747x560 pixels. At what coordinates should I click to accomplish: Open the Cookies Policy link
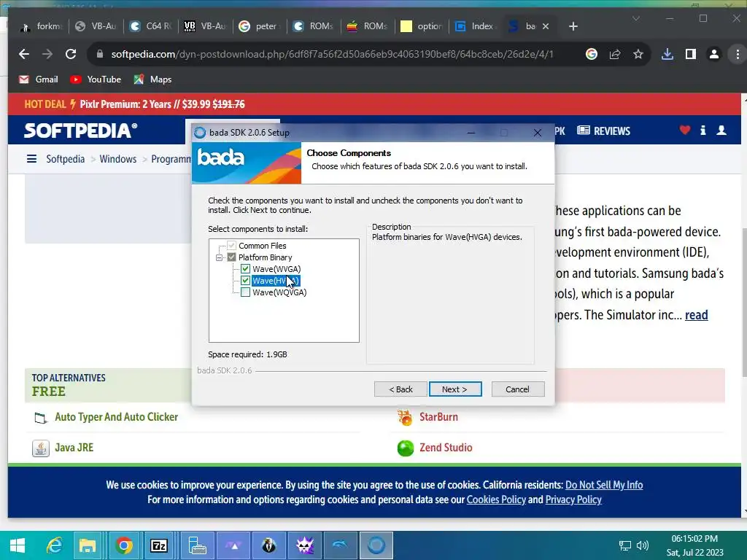(x=496, y=499)
